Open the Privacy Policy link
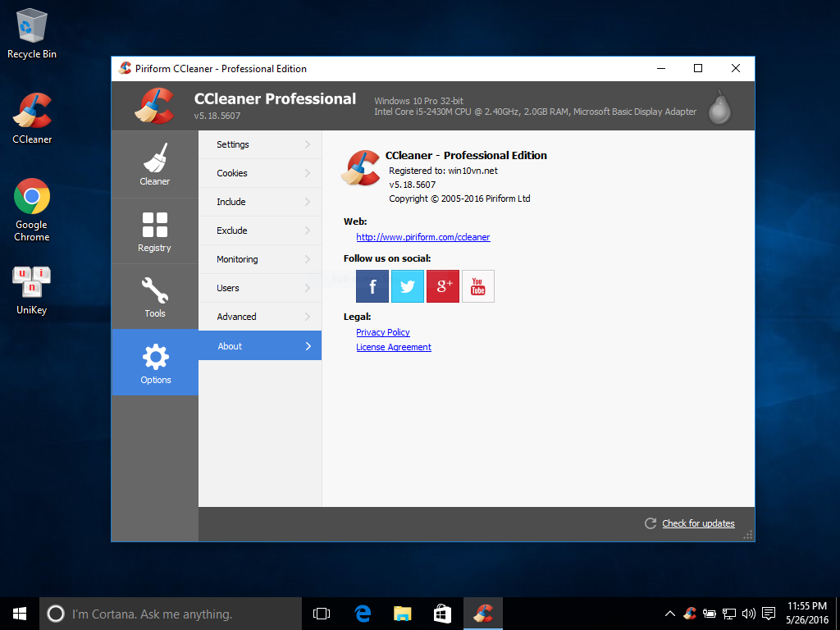This screenshot has width=840, height=630. coord(383,332)
